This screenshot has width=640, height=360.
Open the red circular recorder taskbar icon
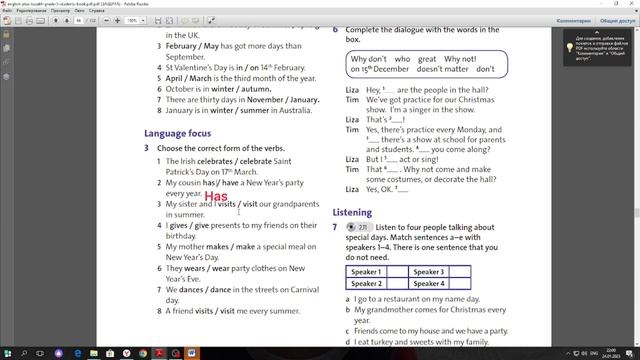tap(176, 353)
